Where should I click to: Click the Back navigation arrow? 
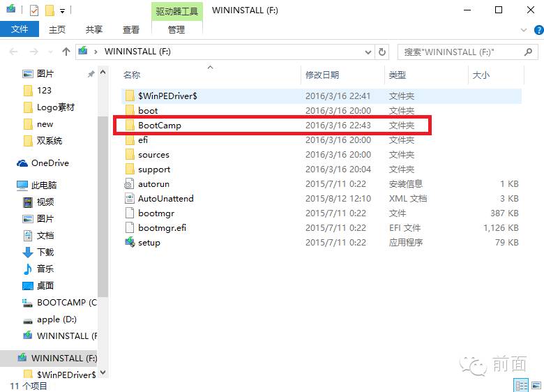coord(14,52)
